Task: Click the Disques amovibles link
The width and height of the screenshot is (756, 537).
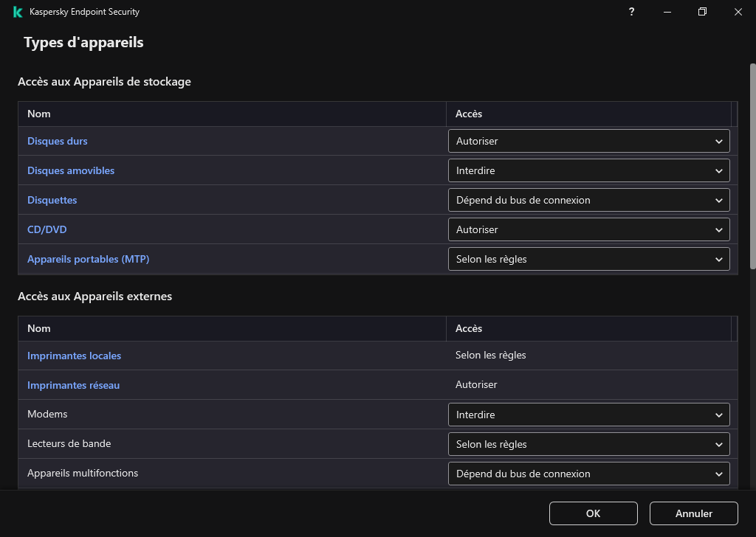Action: [x=71, y=170]
